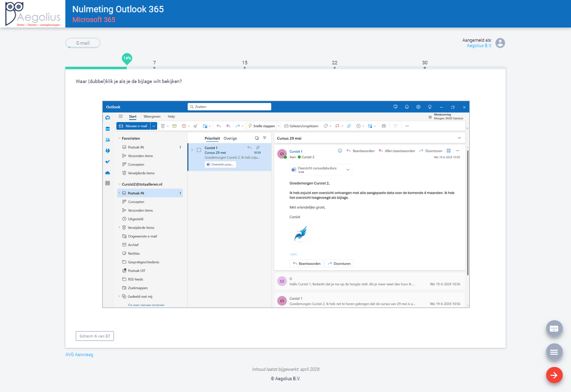This screenshot has width=571, height=392.
Task: Open dropdown arrow next to Nieuwe e-mail
Action: click(x=154, y=126)
